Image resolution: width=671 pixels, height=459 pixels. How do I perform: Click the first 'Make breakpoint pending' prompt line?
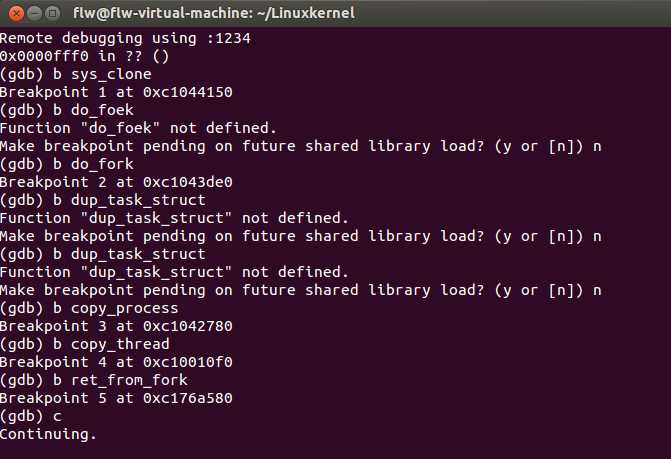pos(301,146)
